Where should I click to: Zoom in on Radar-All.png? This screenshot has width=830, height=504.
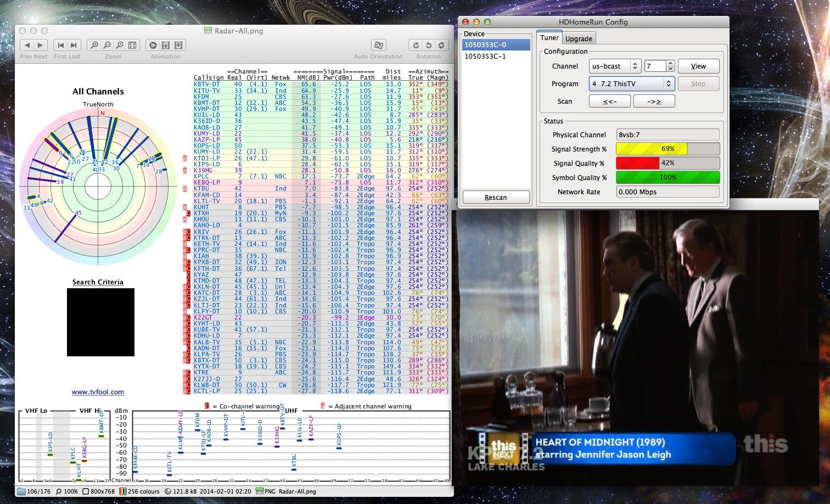click(x=94, y=45)
